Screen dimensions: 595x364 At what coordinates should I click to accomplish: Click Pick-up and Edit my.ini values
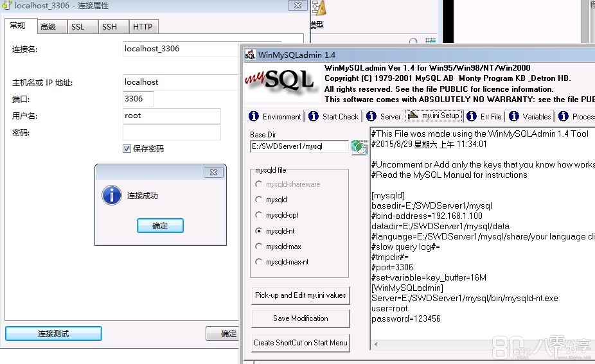pyautogui.click(x=301, y=295)
